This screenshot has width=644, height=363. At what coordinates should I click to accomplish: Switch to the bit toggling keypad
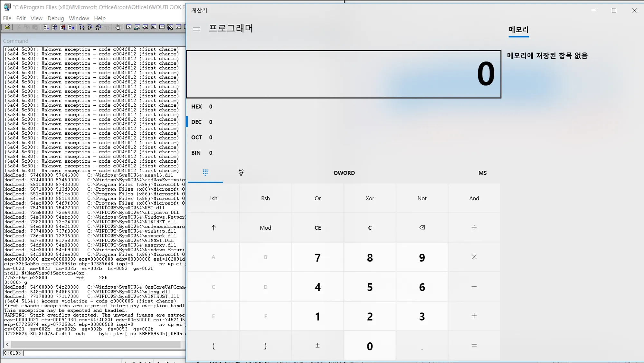(241, 173)
